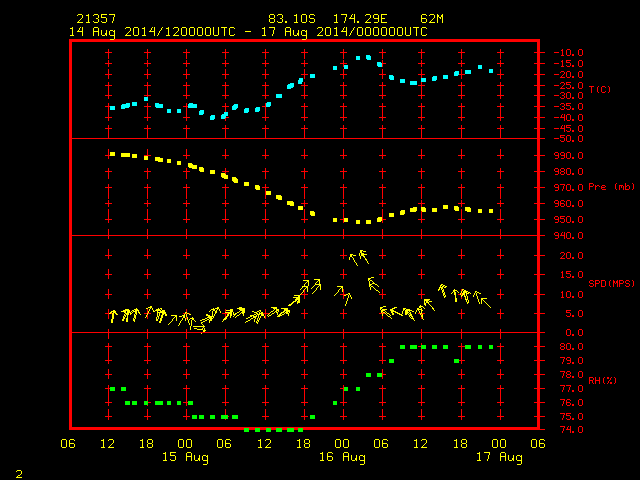Click the 74.0 humidity tick value

point(571,430)
